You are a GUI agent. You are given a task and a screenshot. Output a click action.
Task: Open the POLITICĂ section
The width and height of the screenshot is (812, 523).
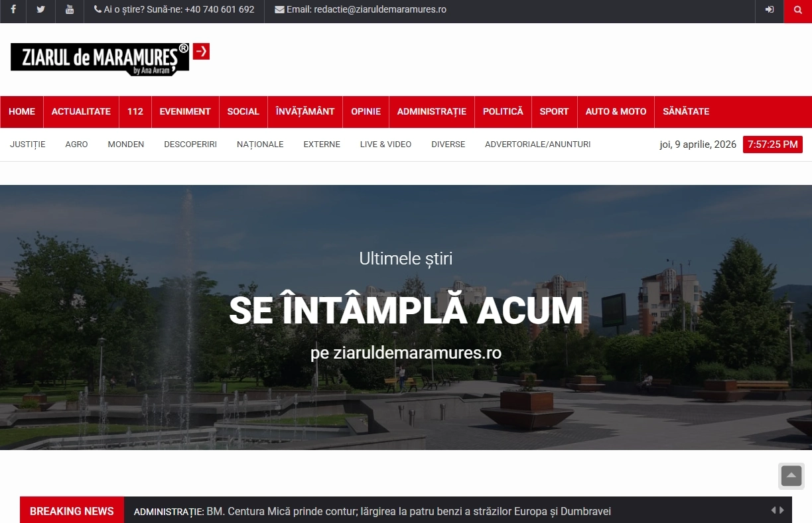click(503, 111)
